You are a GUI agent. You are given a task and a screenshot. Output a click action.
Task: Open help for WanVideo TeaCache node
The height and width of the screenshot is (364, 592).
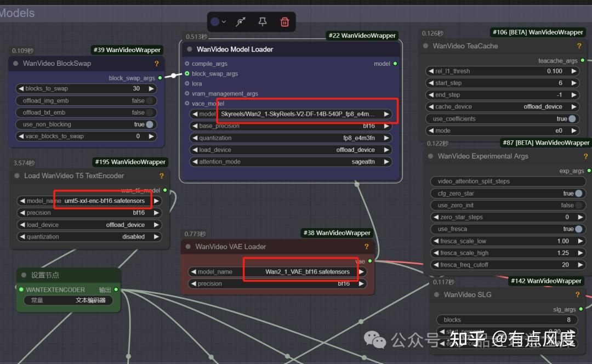click(x=579, y=46)
